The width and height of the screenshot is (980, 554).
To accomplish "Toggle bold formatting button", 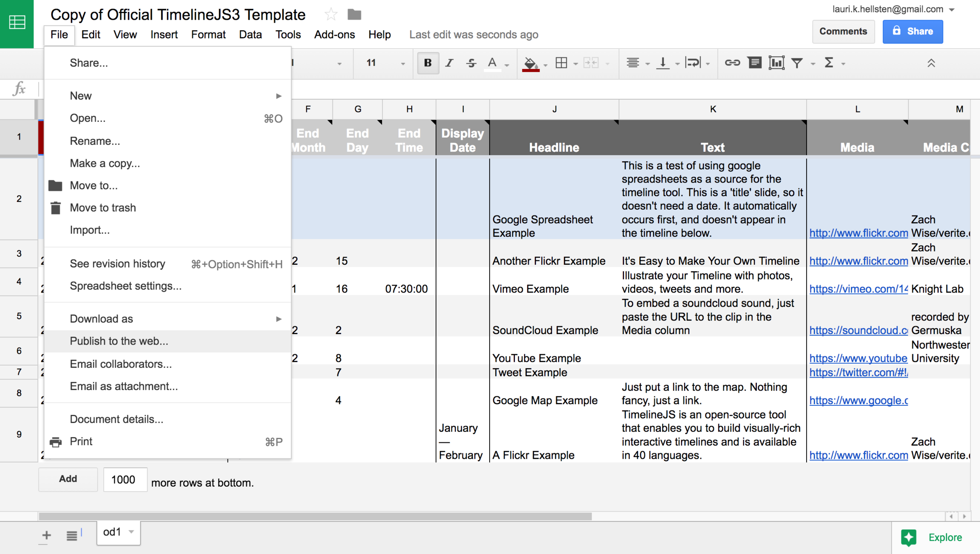I will click(428, 63).
